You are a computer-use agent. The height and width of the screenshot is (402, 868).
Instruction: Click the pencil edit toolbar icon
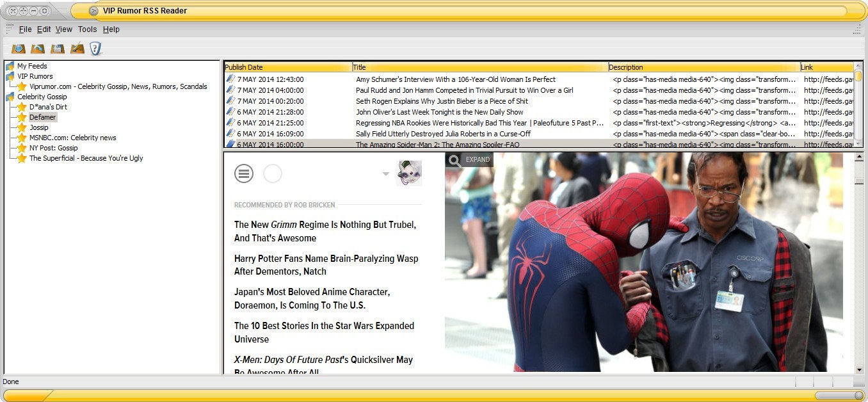coord(77,49)
